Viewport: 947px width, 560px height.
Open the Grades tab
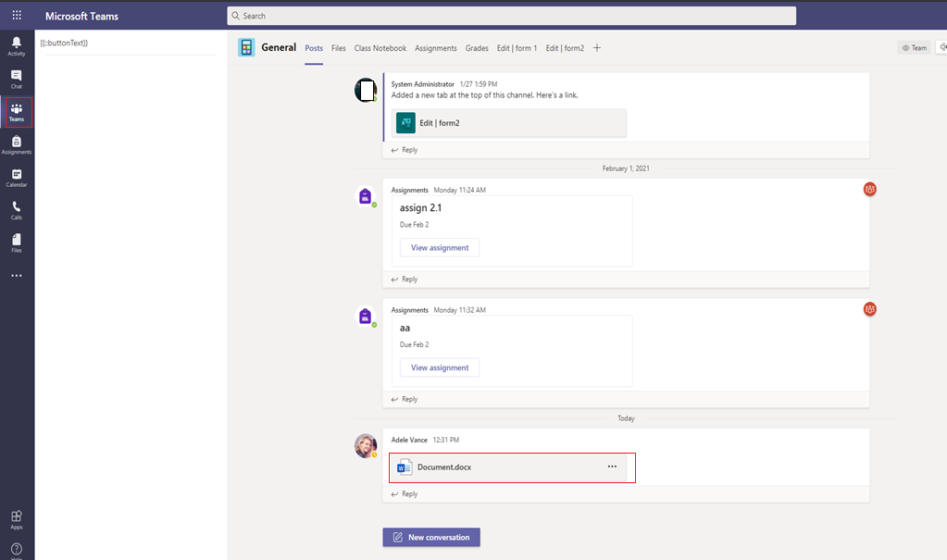point(477,48)
